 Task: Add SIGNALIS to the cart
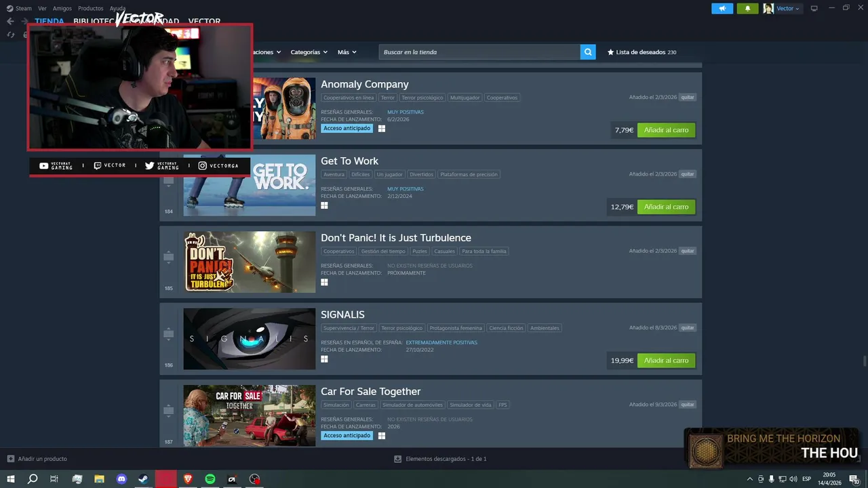point(666,361)
